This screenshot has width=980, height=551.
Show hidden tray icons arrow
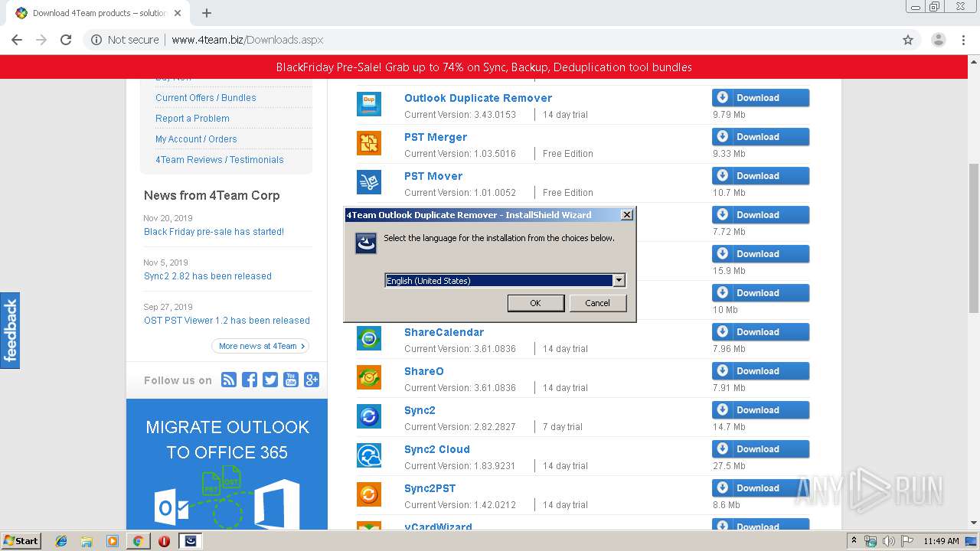point(854,541)
